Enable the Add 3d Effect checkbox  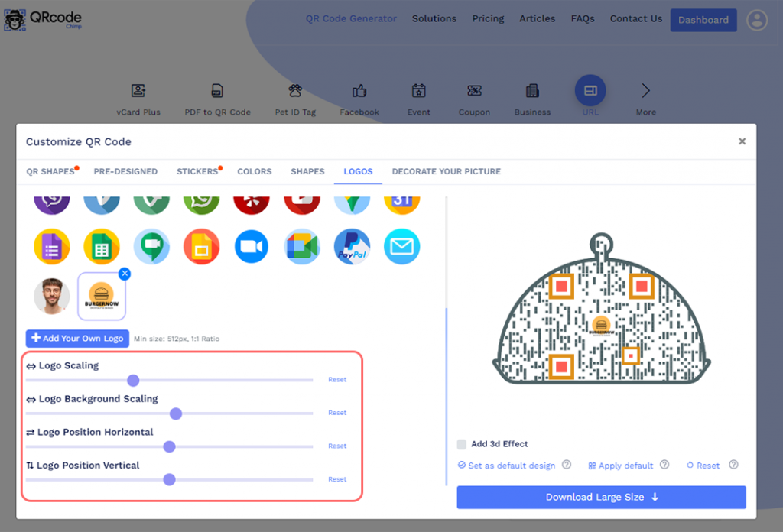(462, 444)
